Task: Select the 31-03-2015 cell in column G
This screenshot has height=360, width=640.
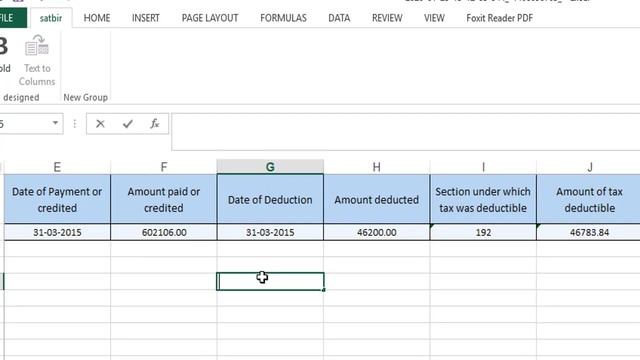Action: point(270,232)
